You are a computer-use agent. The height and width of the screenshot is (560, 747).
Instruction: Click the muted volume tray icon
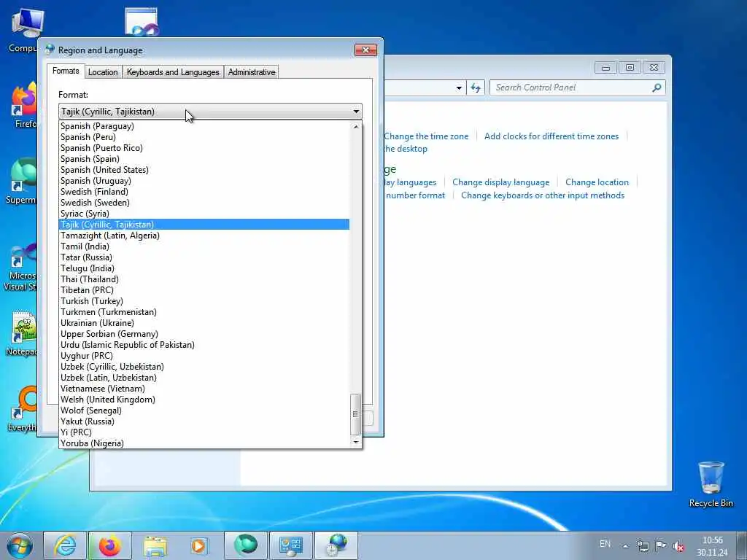tap(678, 545)
